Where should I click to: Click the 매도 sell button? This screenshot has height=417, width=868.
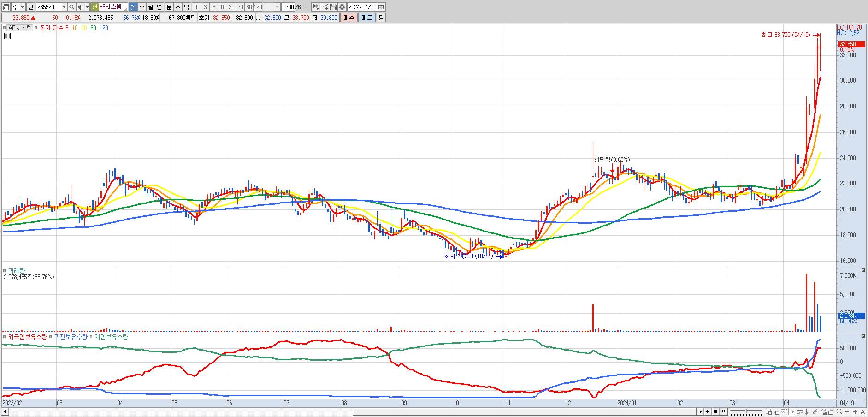tap(366, 18)
